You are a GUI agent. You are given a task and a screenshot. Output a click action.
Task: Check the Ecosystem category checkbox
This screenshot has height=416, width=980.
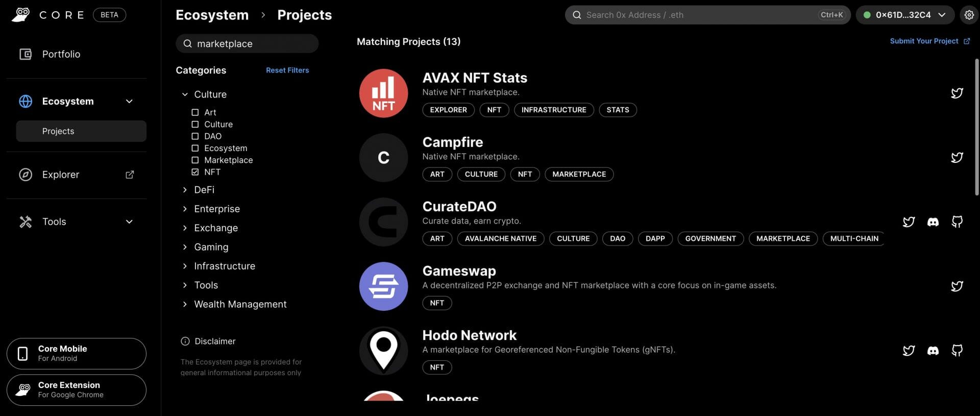point(195,148)
